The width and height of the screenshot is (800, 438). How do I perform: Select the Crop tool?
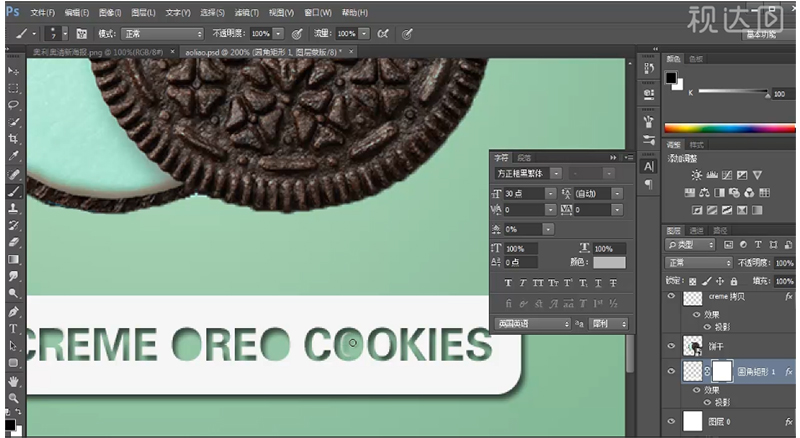[x=14, y=139]
